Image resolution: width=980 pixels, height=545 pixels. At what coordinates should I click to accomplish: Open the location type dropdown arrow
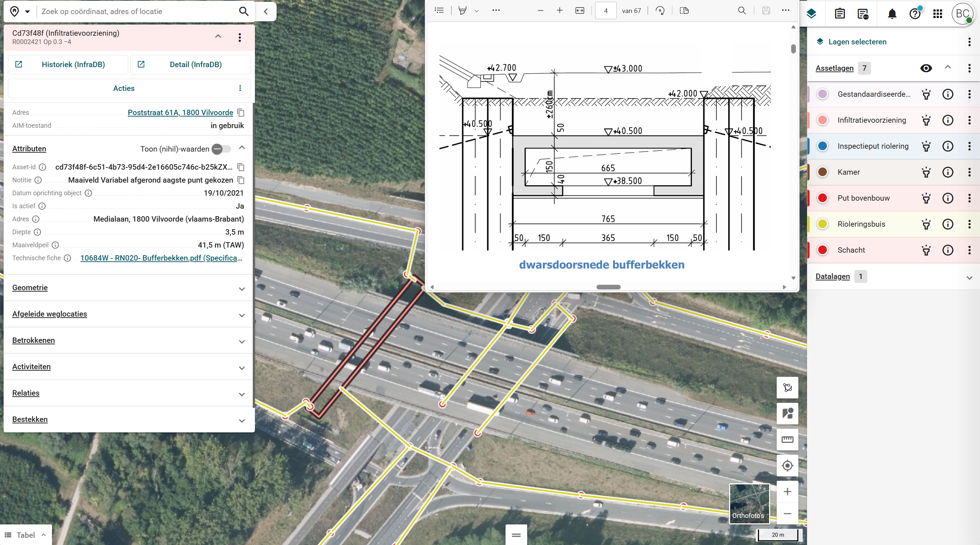click(x=27, y=12)
